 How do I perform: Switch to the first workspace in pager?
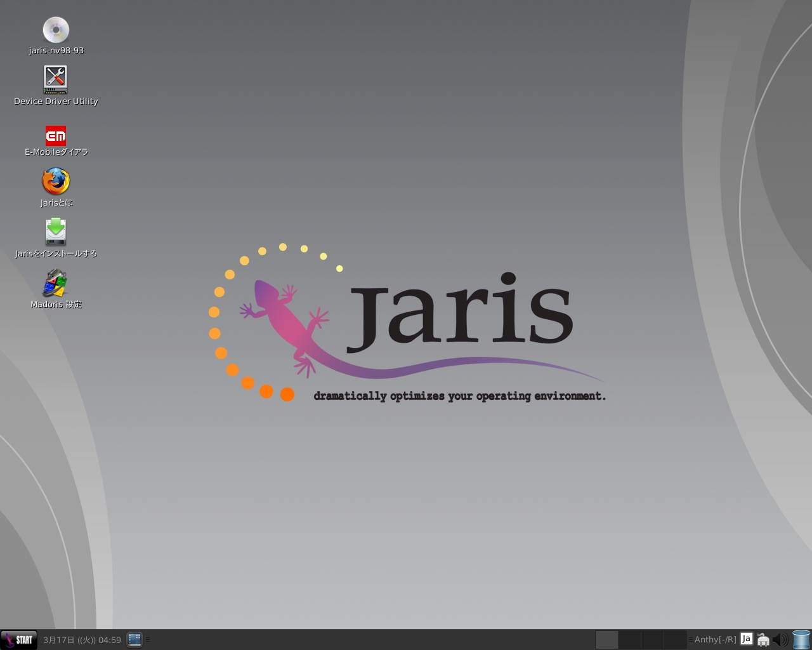pos(606,639)
